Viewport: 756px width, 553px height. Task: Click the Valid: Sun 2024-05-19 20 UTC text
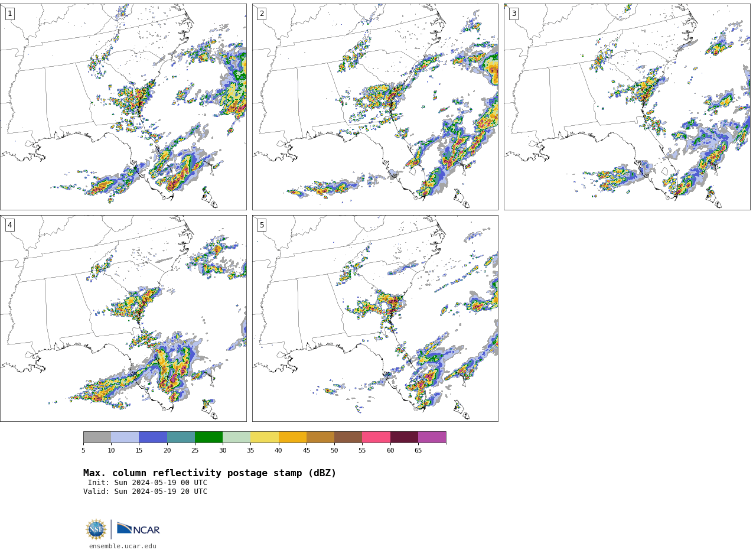point(145,492)
